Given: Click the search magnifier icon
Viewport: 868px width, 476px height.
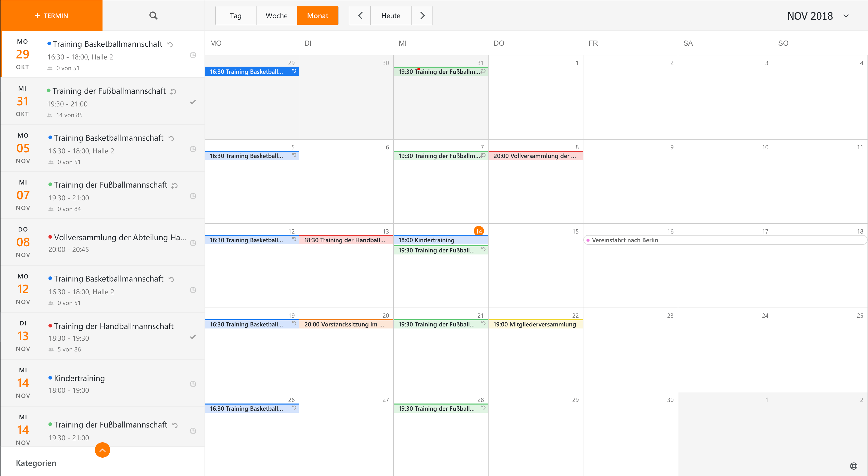Looking at the screenshot, I should (153, 16).
